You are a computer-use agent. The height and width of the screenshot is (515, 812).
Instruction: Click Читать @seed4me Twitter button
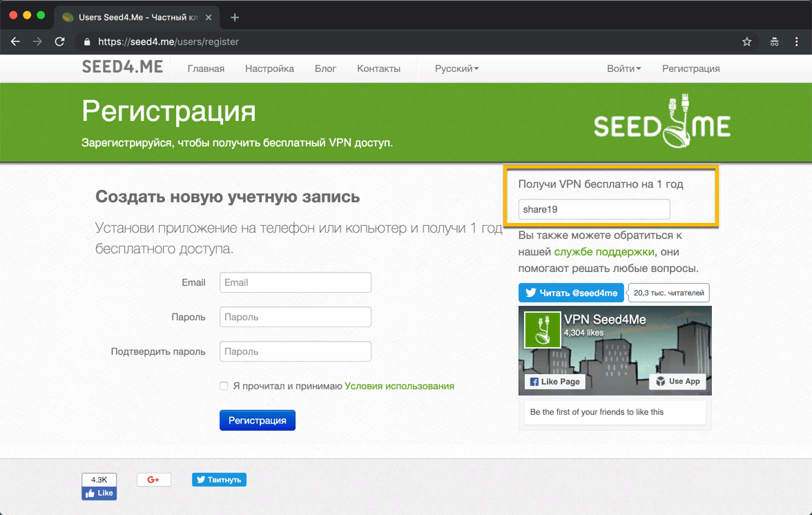[x=571, y=293]
